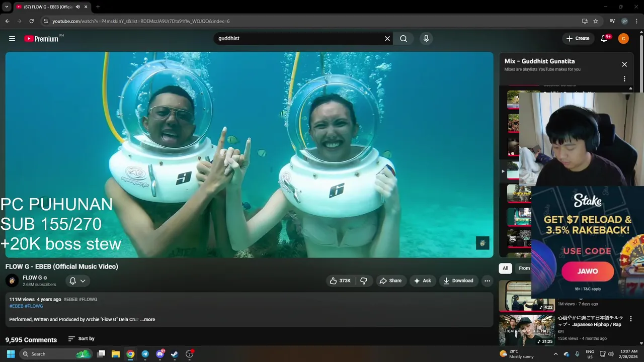644x362 pixels.
Task: Go to the YouTube Premium home logo
Action: (x=41, y=38)
